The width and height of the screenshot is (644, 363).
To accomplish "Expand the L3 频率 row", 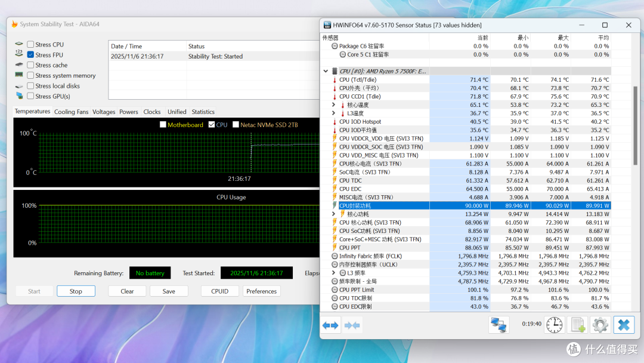I will (x=334, y=273).
